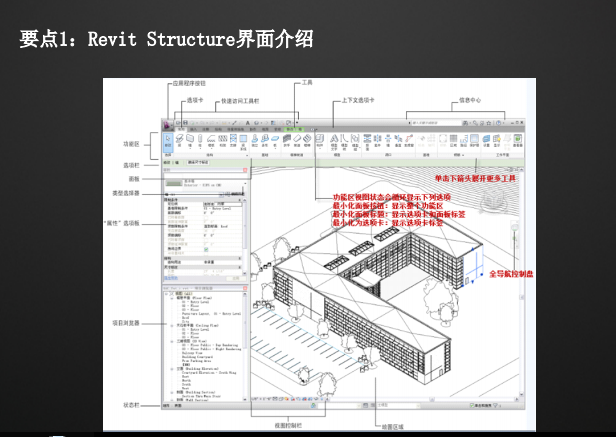The image size is (616, 437).
Task: Open the Revit application menu button
Action: click(167, 126)
